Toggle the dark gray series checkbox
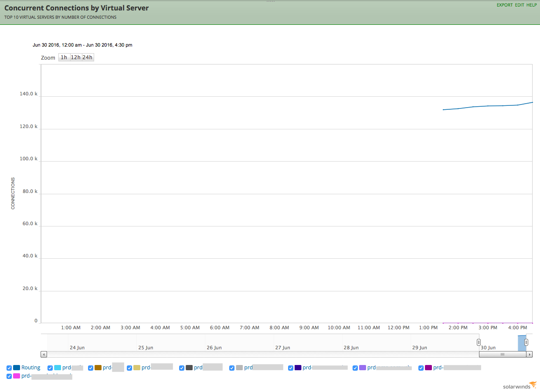Screen dimensions: 540x392 tap(182, 368)
